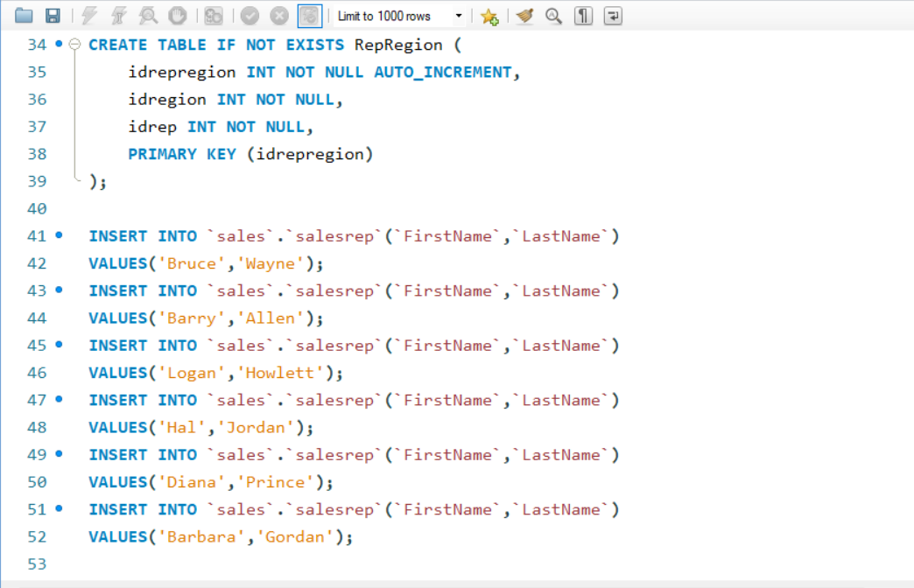The height and width of the screenshot is (588, 914).
Task: Select line number 37 in the gutter
Action: click(x=37, y=126)
